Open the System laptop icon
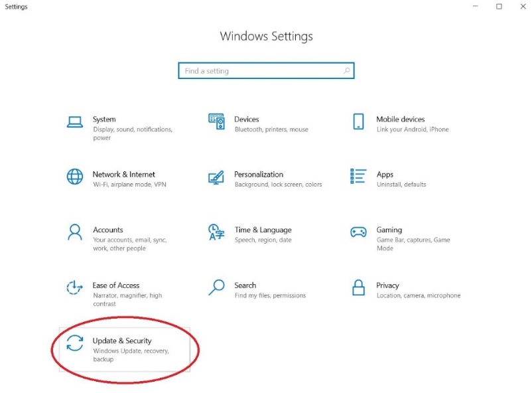This screenshot has width=532, height=393. pos(75,122)
